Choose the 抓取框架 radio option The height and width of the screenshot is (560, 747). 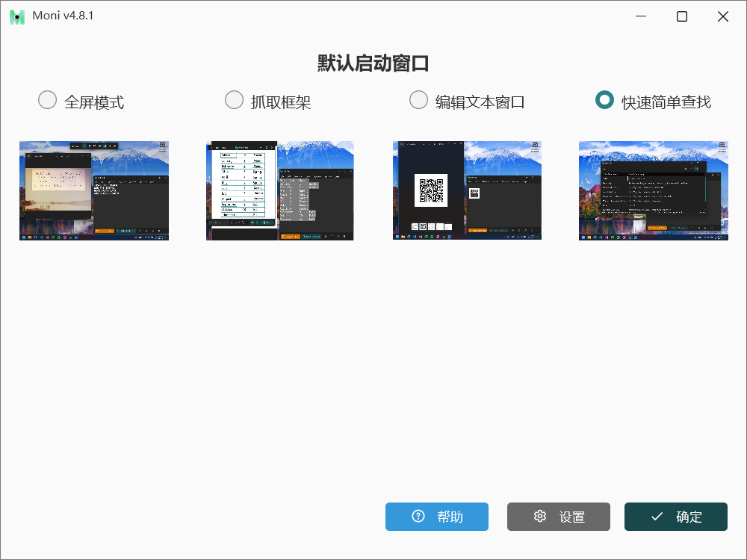click(234, 100)
